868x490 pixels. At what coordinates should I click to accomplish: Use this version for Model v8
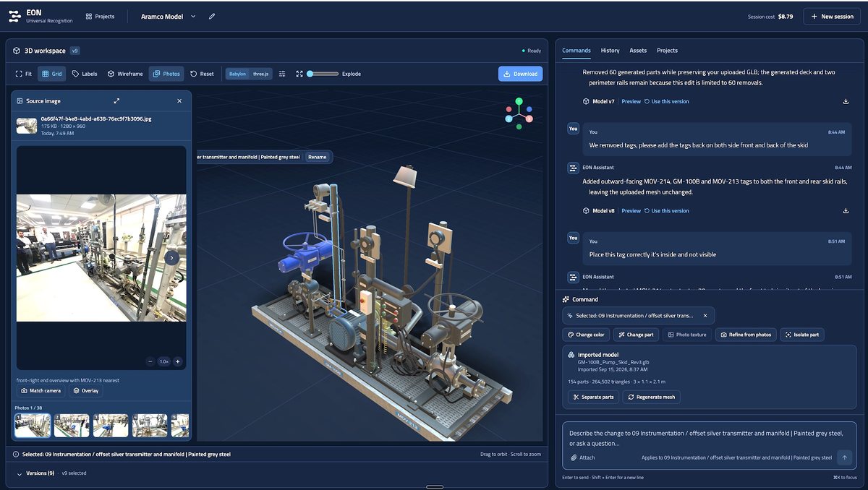click(x=666, y=210)
